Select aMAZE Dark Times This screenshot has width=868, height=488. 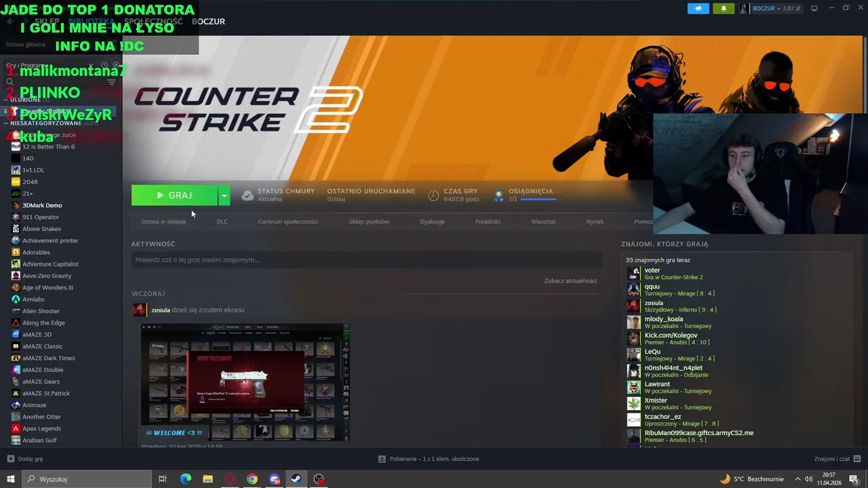tap(48, 358)
